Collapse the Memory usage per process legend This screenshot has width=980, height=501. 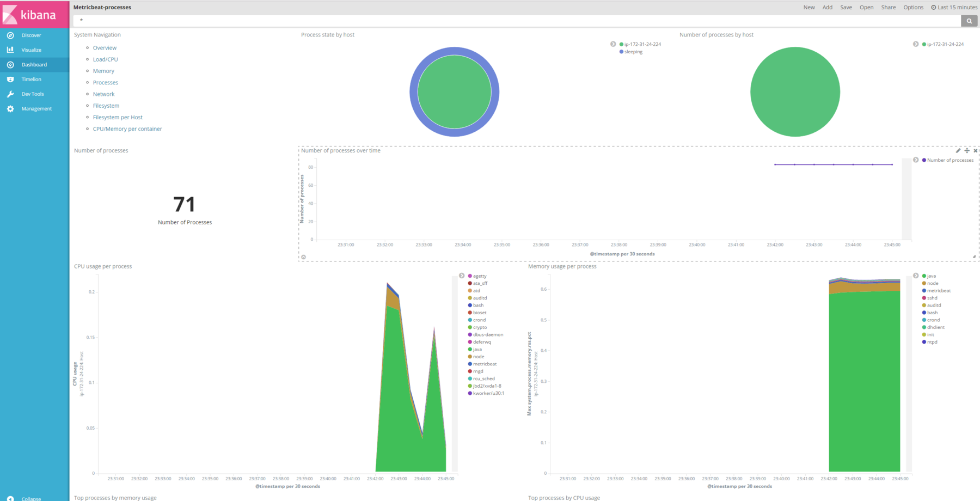tap(916, 276)
